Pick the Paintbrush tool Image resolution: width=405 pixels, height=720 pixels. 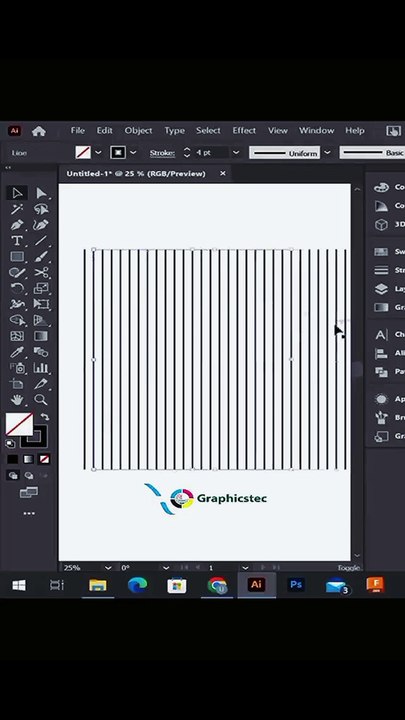click(x=41, y=257)
